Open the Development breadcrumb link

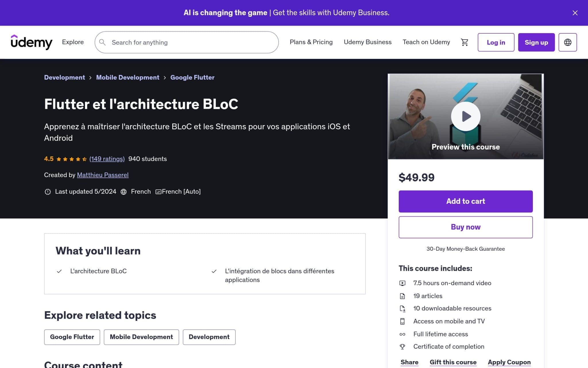[x=65, y=77]
